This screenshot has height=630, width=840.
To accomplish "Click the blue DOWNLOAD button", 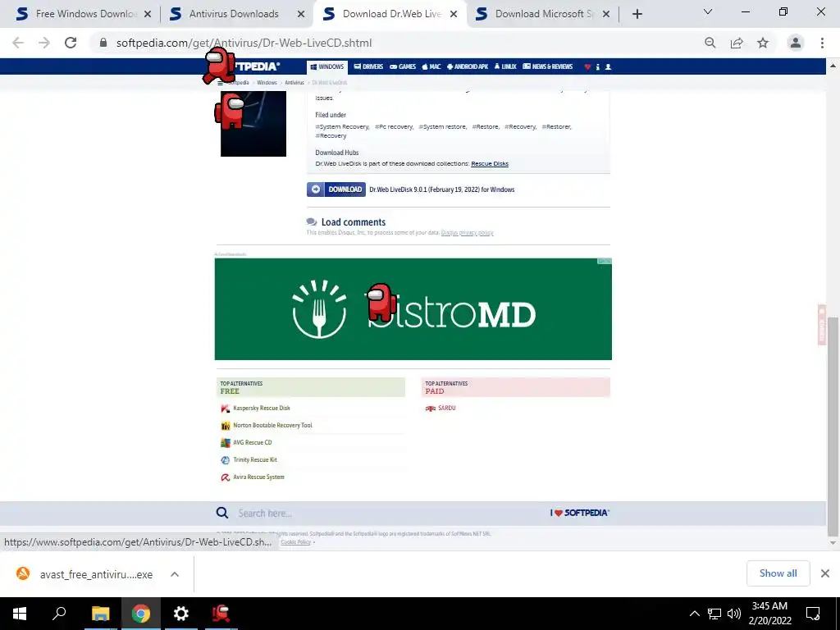I will coord(336,189).
